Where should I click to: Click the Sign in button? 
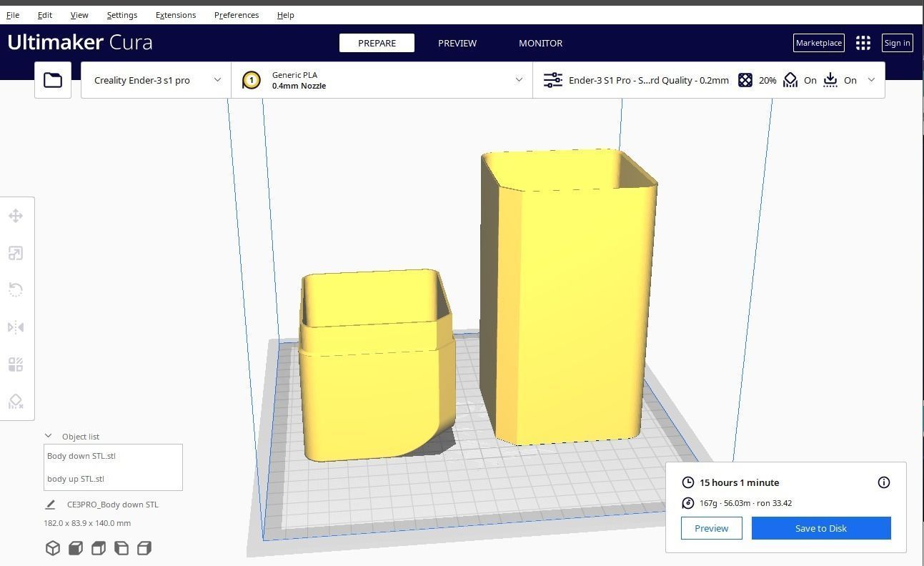[x=897, y=43]
